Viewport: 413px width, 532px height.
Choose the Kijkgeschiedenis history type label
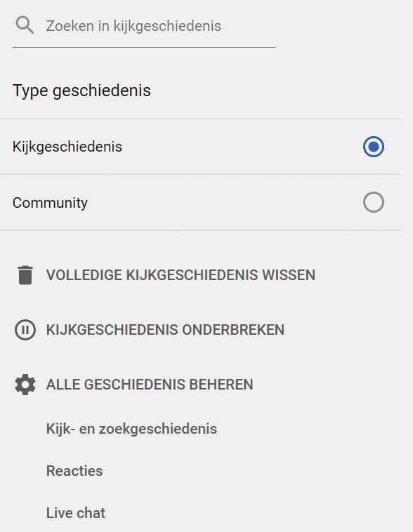pos(67,147)
